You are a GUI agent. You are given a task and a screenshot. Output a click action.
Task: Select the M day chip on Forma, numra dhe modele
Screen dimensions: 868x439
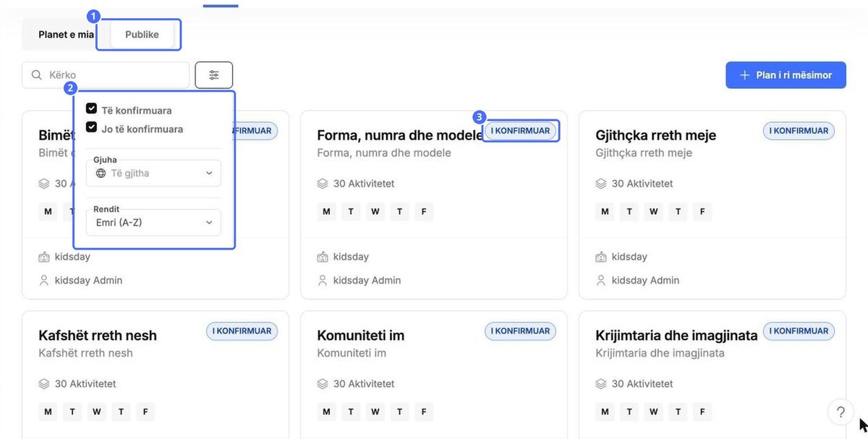[x=327, y=212]
